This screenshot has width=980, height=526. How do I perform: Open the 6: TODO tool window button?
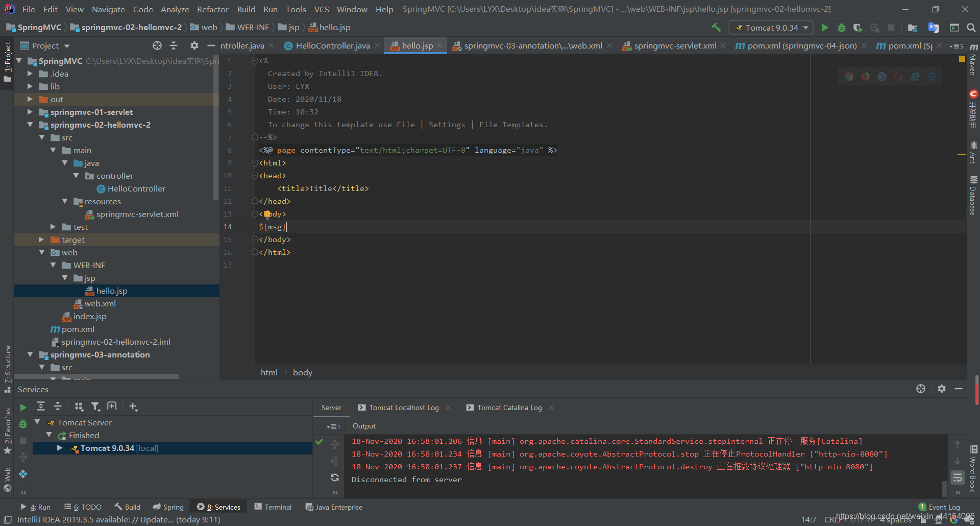[x=83, y=507]
